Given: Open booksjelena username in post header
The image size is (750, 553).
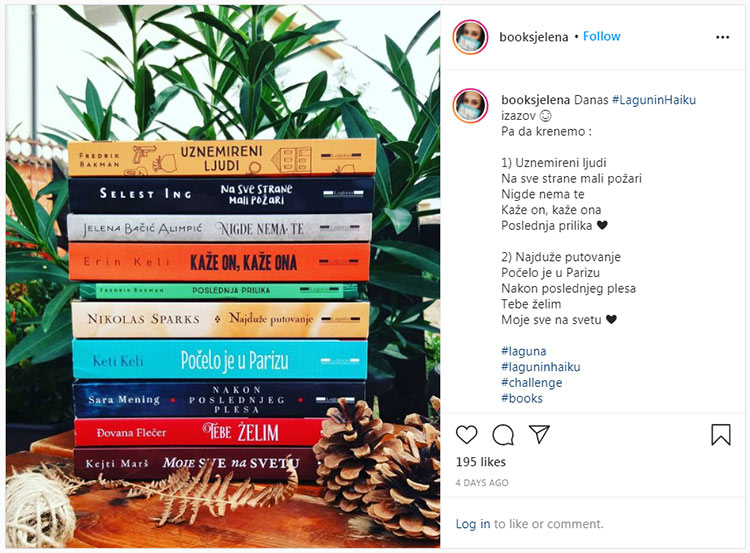Looking at the screenshot, I should pos(533,37).
